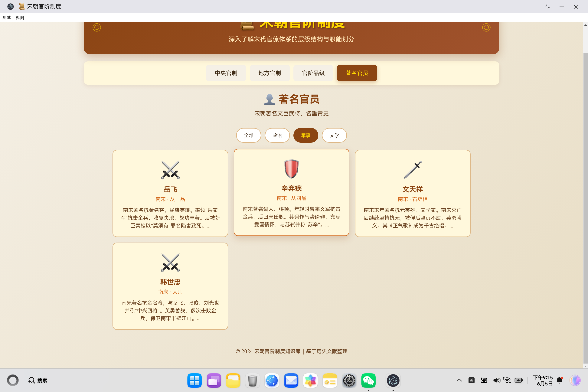Click the scroll icon in title bar
588x392 pixels.
[x=22, y=6]
